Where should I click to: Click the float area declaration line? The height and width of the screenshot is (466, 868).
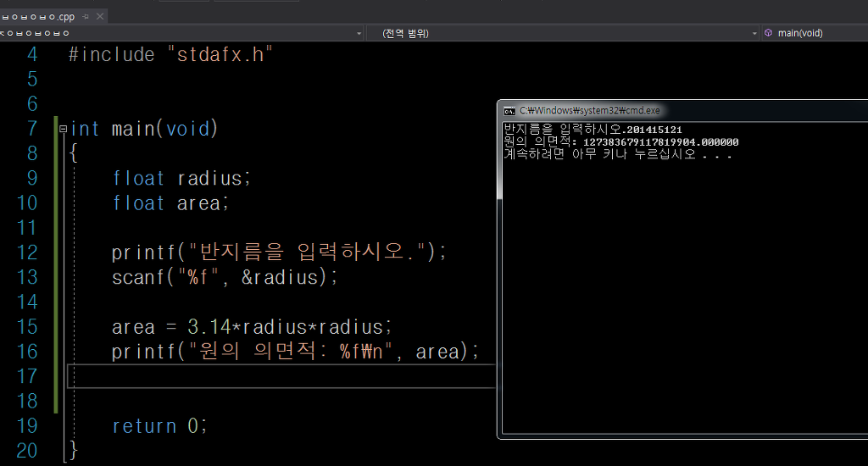[x=170, y=203]
